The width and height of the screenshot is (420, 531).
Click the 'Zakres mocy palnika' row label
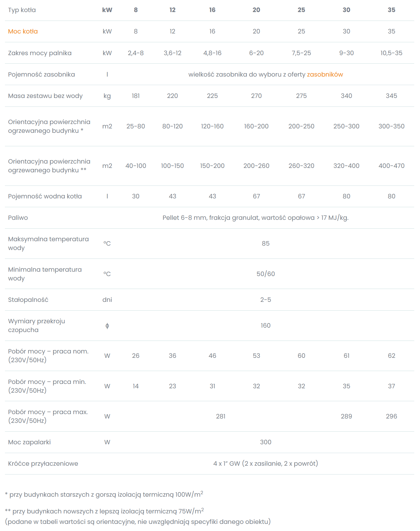coord(40,53)
